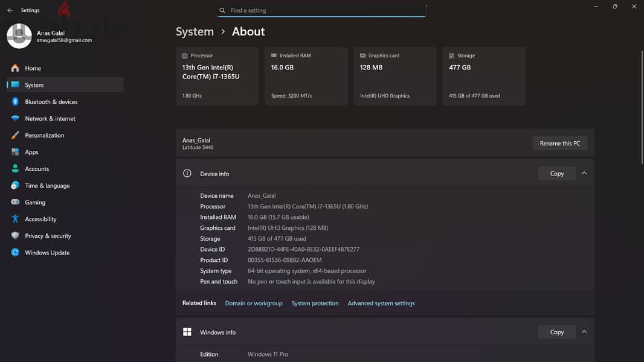Viewport: 644px width, 362px height.
Task: Collapse the Device info section chevron
Action: click(x=584, y=173)
